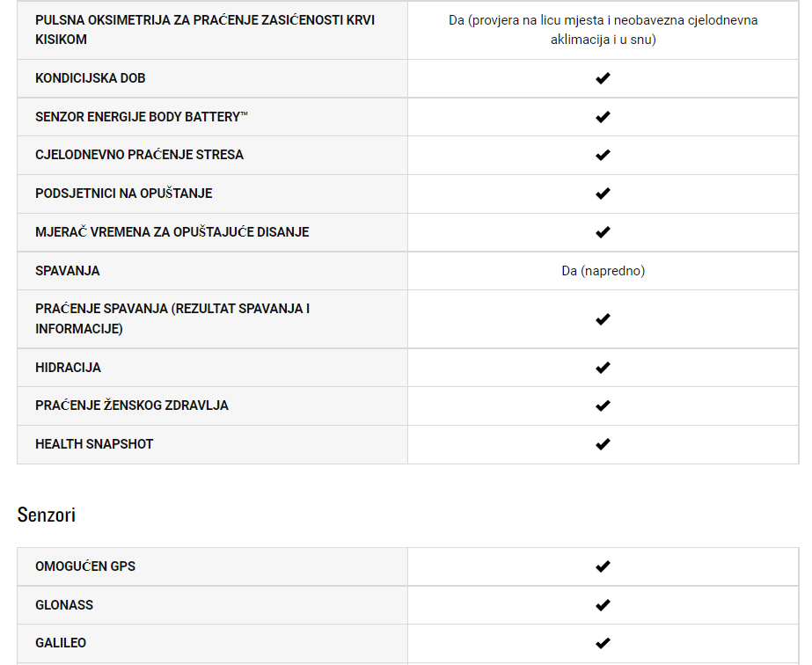812x665 pixels.
Task: Click checkmark for Podsjetnici na opuštanje
Action: (603, 194)
